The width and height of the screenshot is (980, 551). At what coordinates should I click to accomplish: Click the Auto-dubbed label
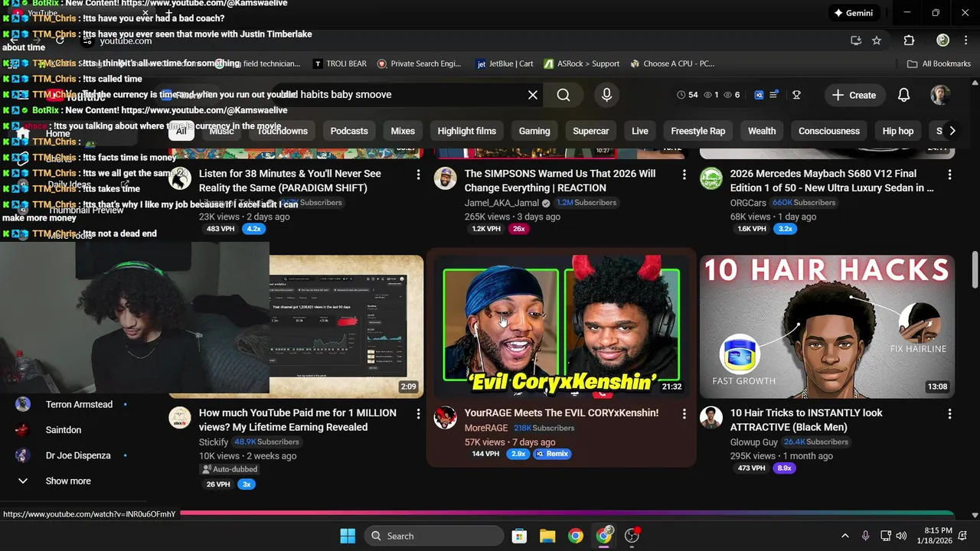click(228, 469)
